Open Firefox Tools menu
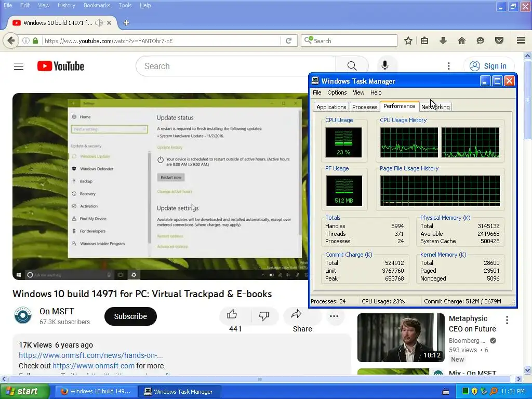The image size is (532, 399). pyautogui.click(x=125, y=5)
